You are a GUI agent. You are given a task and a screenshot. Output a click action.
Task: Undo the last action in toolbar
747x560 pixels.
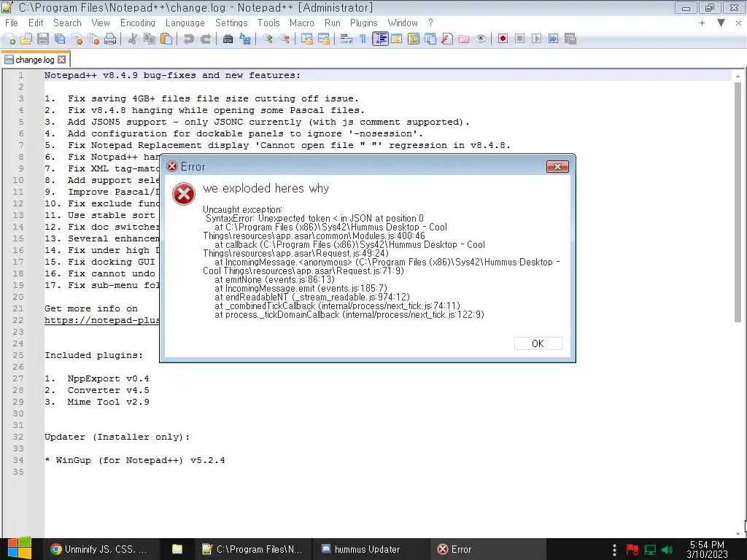click(189, 39)
